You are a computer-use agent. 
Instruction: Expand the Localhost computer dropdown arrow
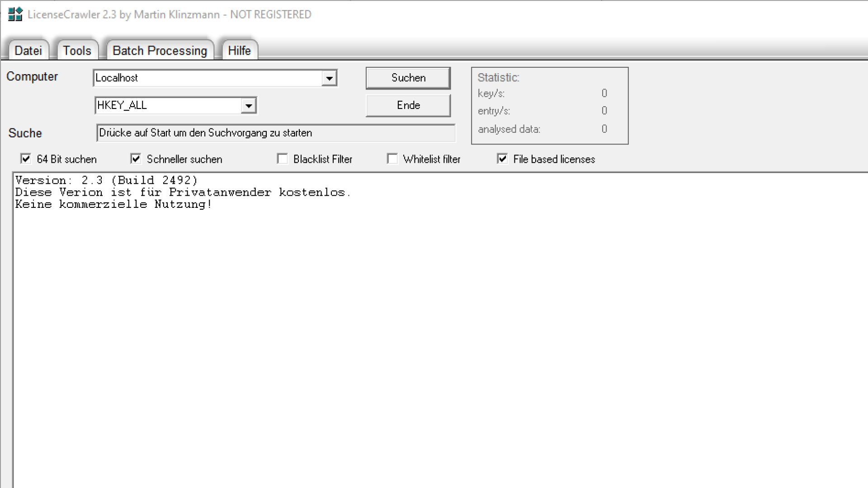pos(329,78)
